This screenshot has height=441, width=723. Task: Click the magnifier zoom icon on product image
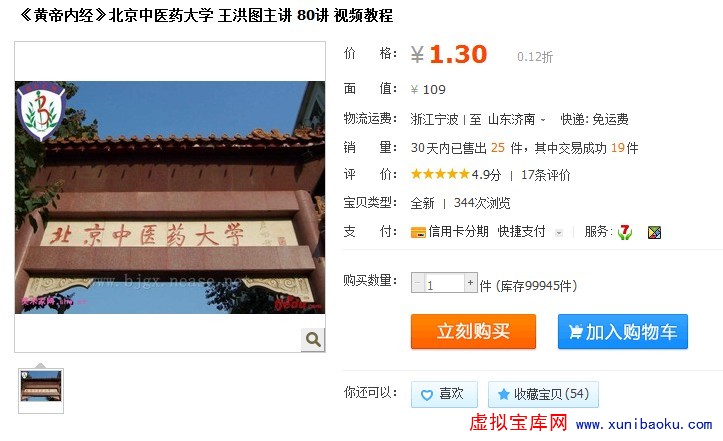coord(313,340)
